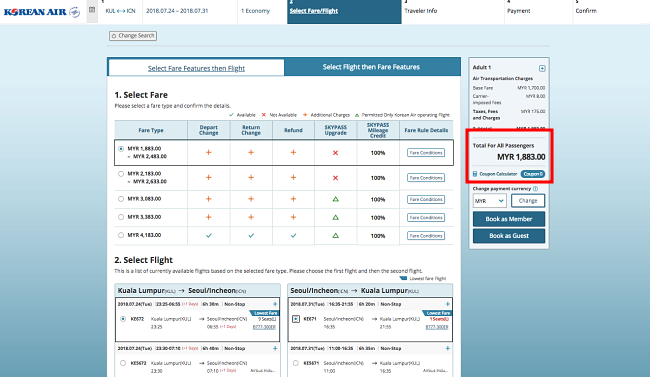Click the Change currency button
Screen dimensions: 650x377
tap(528, 201)
